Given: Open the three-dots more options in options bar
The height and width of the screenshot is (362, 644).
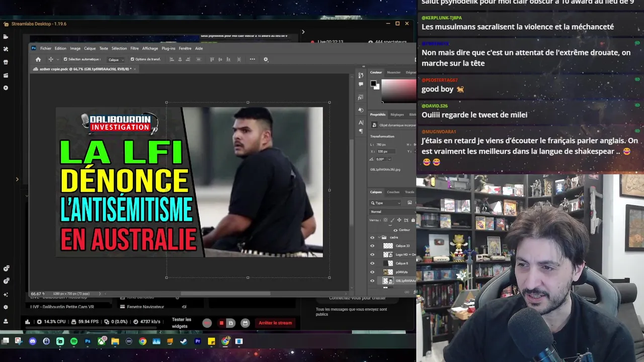Looking at the screenshot, I should click(x=252, y=59).
